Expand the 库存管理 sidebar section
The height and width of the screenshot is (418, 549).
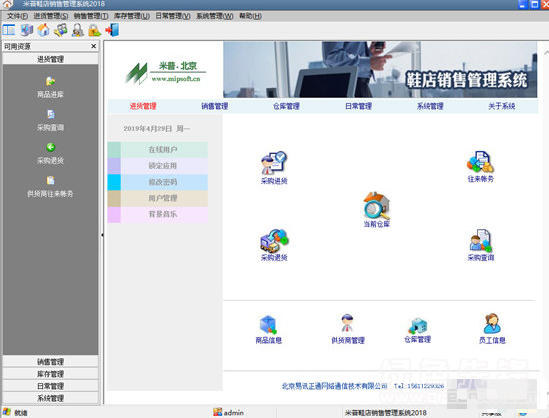(x=50, y=374)
